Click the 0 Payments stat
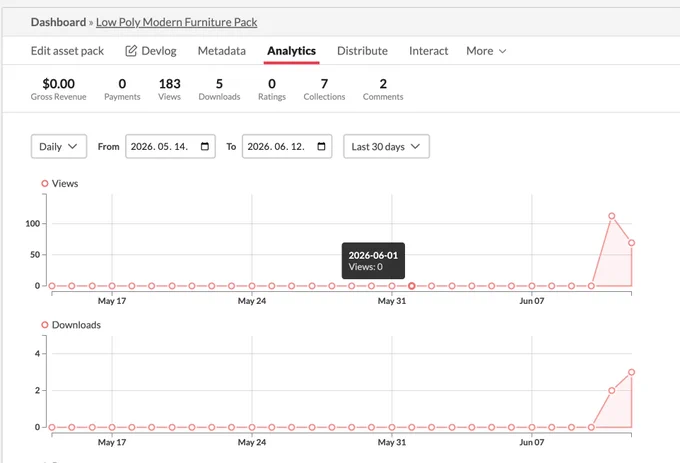This screenshot has height=463, width=680. (x=122, y=89)
